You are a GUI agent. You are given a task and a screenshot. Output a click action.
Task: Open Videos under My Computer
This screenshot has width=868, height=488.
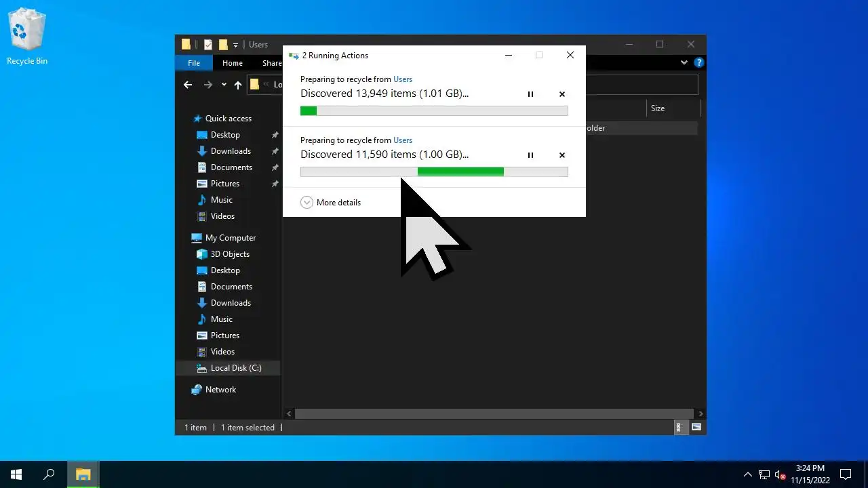click(x=222, y=352)
